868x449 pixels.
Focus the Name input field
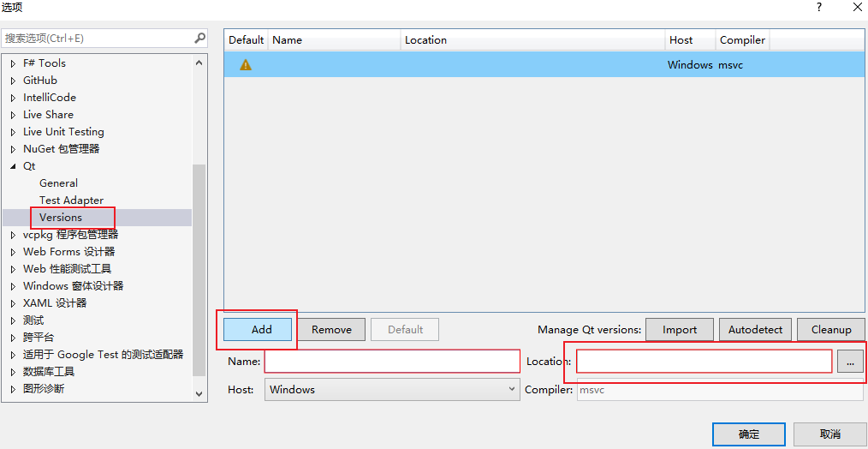tap(392, 362)
